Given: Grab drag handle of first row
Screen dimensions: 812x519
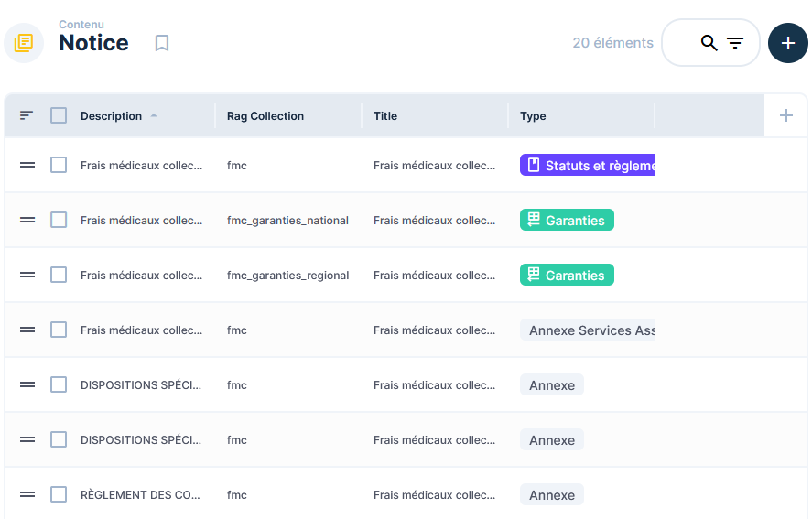Looking at the screenshot, I should (27, 165).
